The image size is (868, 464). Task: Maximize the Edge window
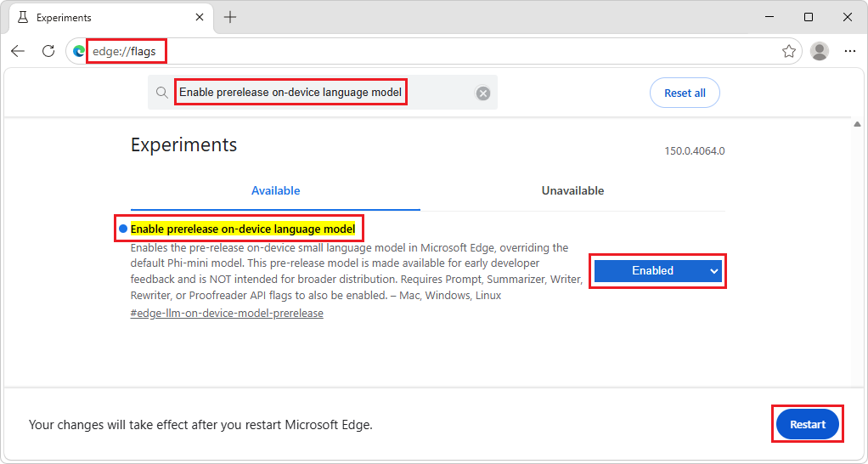[x=809, y=17]
